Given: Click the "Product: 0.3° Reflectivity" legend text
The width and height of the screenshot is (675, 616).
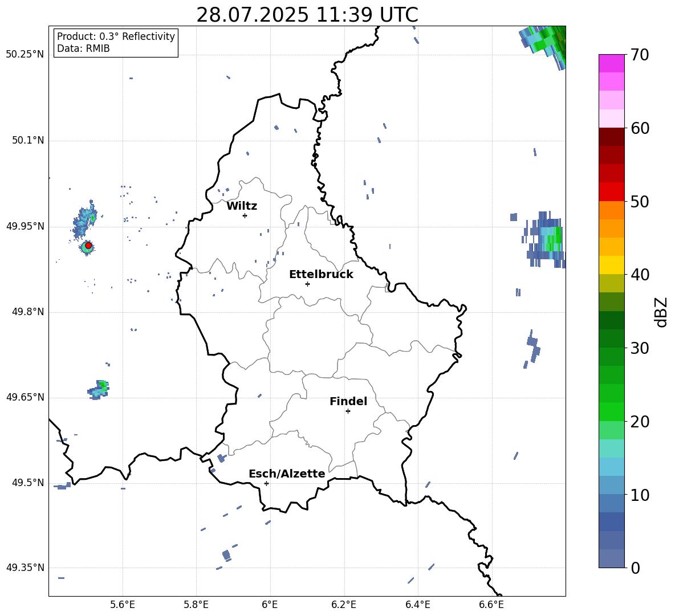Looking at the screenshot, I should click(116, 36).
